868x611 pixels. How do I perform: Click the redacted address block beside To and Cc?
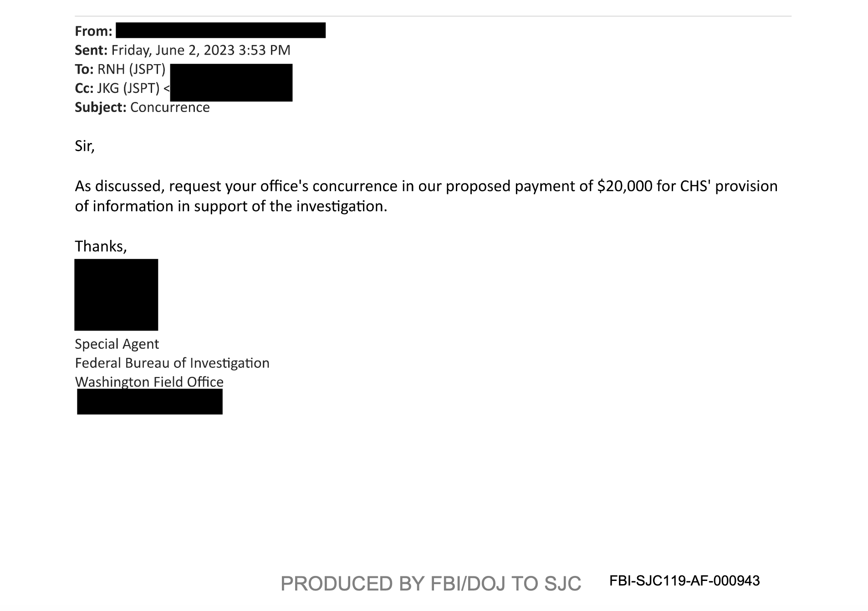pyautogui.click(x=231, y=82)
